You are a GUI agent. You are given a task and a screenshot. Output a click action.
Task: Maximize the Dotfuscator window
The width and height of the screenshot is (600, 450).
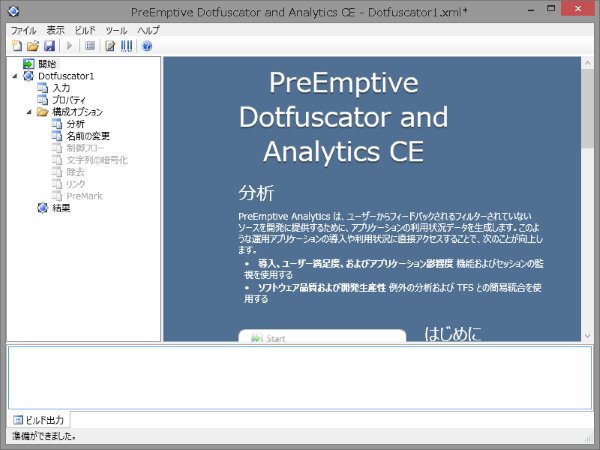[x=551, y=9]
